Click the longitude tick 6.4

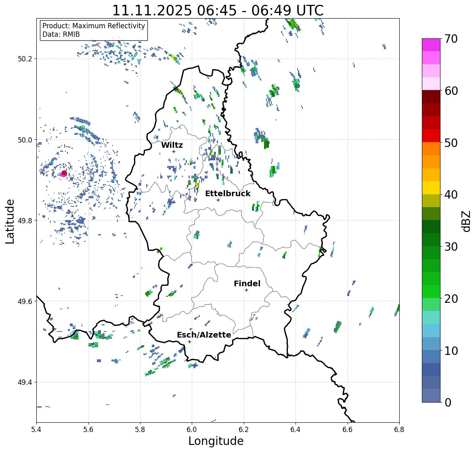(x=296, y=430)
